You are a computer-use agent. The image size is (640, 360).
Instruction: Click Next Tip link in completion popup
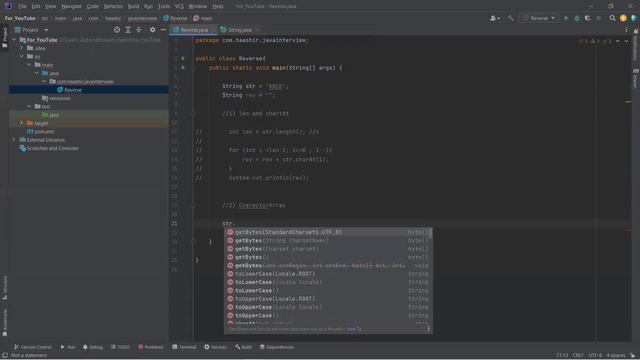pyautogui.click(x=354, y=329)
